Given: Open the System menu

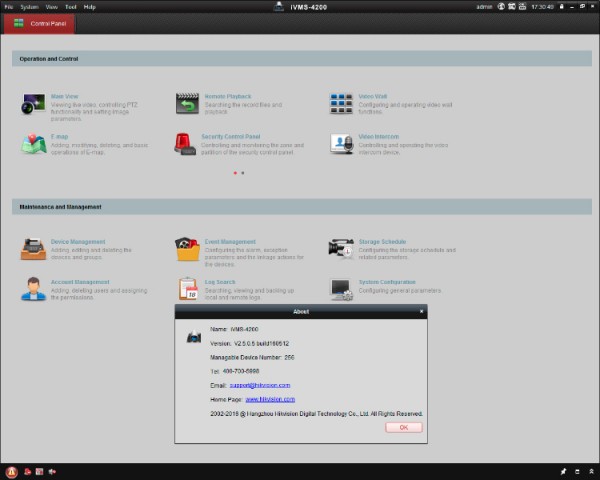Looking at the screenshot, I should 29,7.
